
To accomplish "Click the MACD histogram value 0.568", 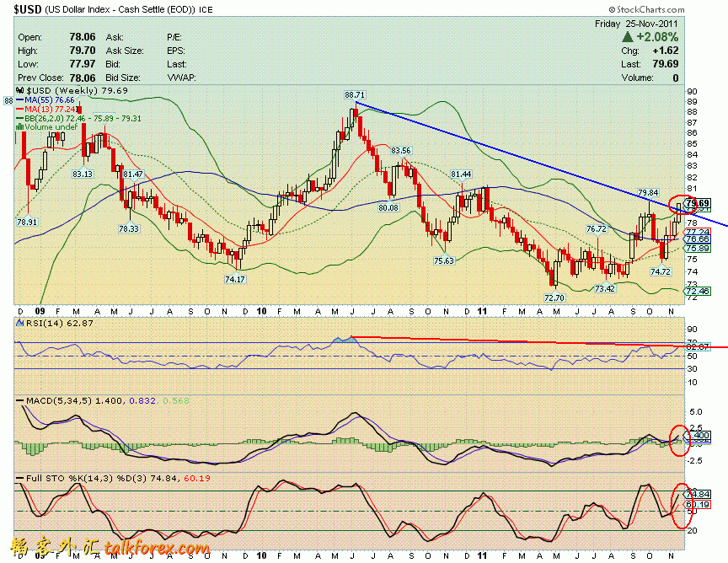I will [176, 400].
